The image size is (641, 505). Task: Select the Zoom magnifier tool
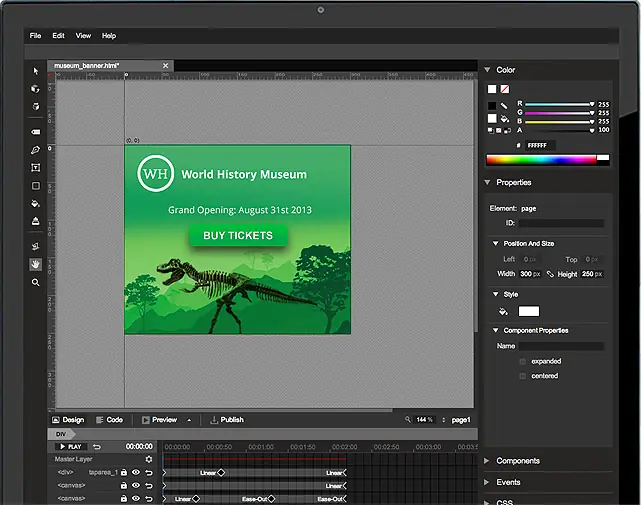(36, 283)
